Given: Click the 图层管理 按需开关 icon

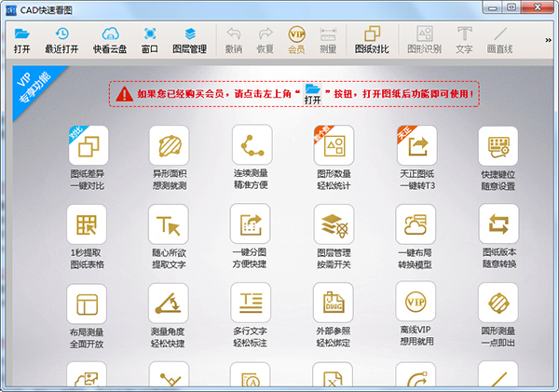Looking at the screenshot, I should click(334, 224).
